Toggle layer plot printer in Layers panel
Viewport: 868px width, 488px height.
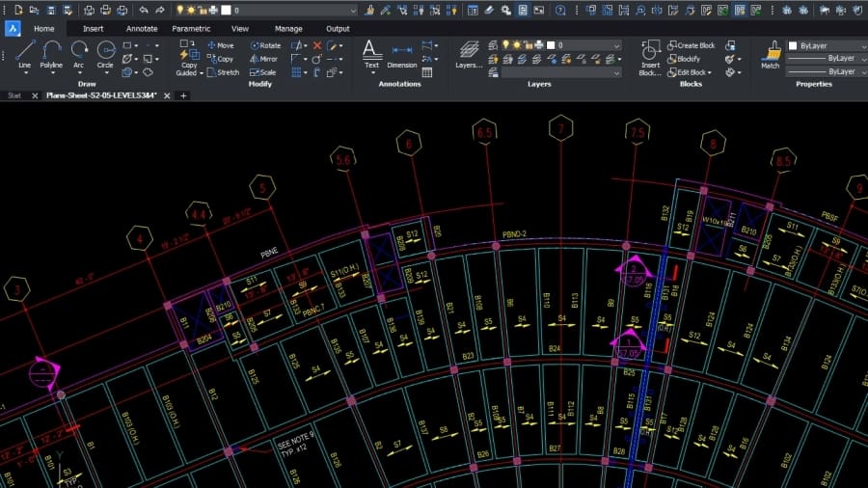coord(538,44)
